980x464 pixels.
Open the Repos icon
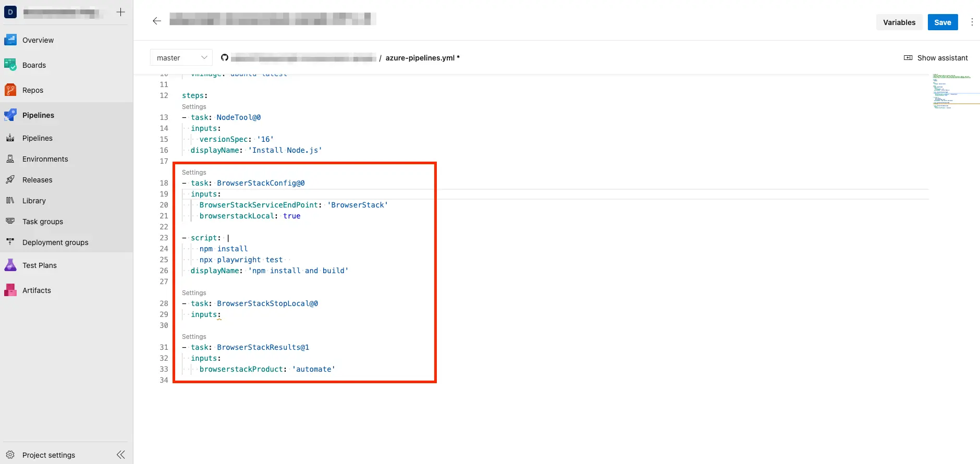(x=10, y=90)
